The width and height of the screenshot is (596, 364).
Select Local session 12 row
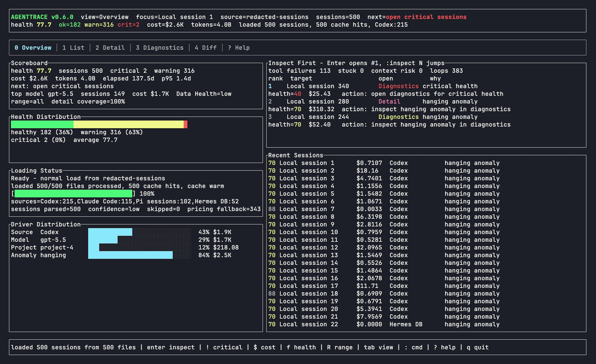coord(384,248)
